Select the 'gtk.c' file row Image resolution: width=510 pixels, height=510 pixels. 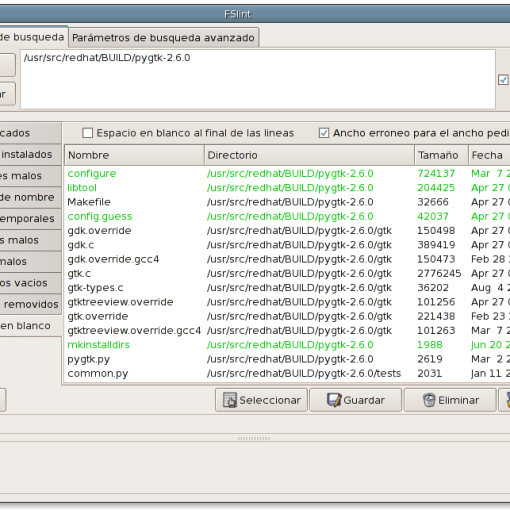[x=287, y=273]
